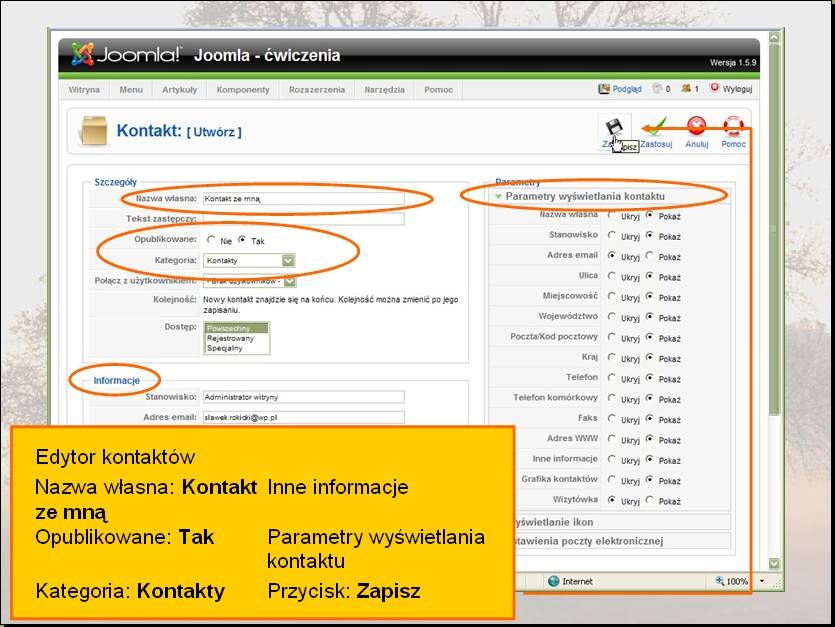Click the Joomla! logo in the header
The width and height of the screenshot is (835, 627).
(x=126, y=54)
